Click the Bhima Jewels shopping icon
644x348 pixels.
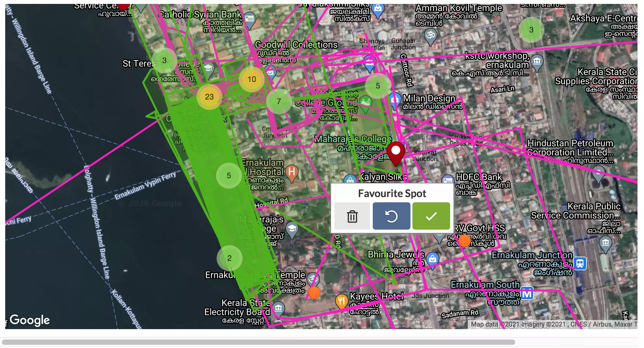tap(432, 259)
